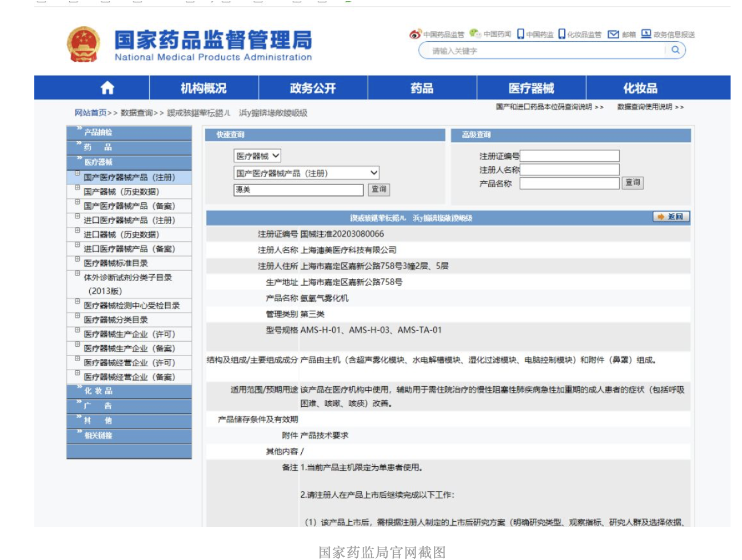This screenshot has width=742, height=560.
Task: Click the 返回 back arrow button
Action: tap(671, 217)
